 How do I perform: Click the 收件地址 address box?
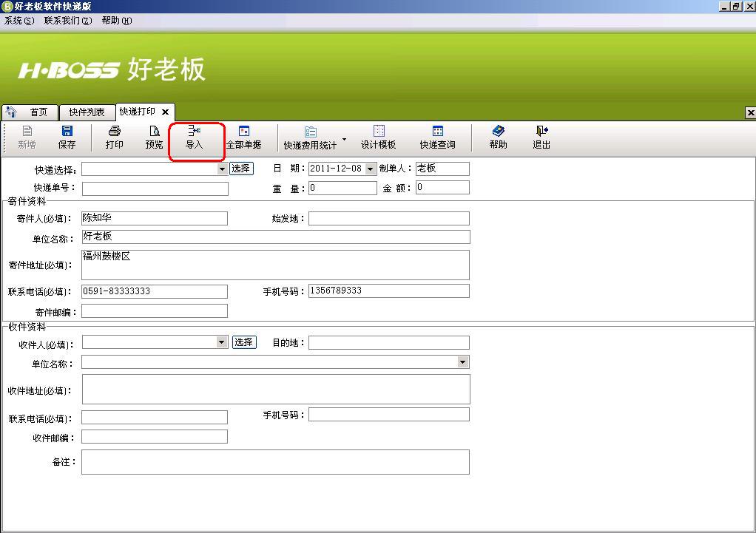pos(276,389)
